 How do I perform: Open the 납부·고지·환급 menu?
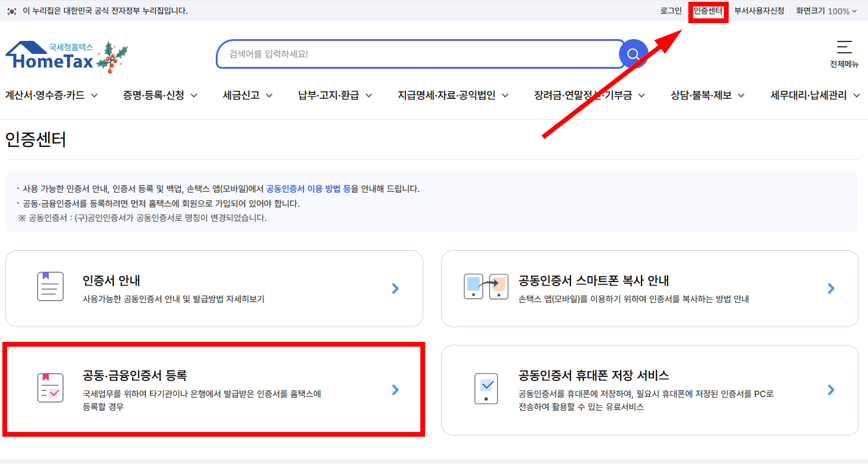click(x=330, y=95)
